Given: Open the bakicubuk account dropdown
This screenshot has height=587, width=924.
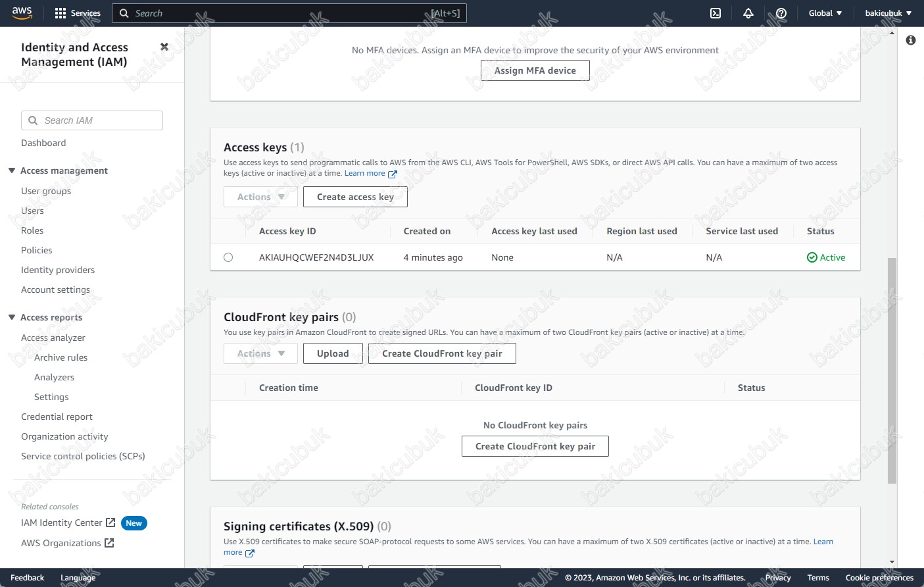Looking at the screenshot, I should (x=888, y=13).
